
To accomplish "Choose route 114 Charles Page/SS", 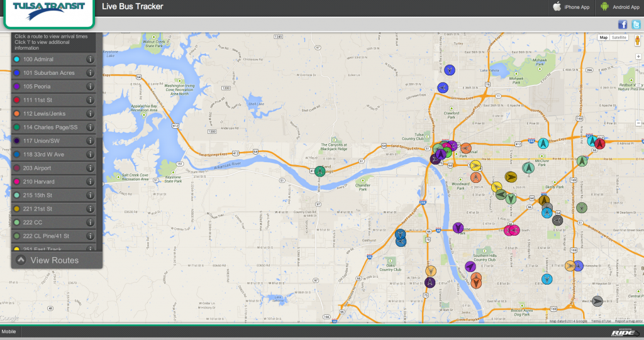I will (50, 128).
